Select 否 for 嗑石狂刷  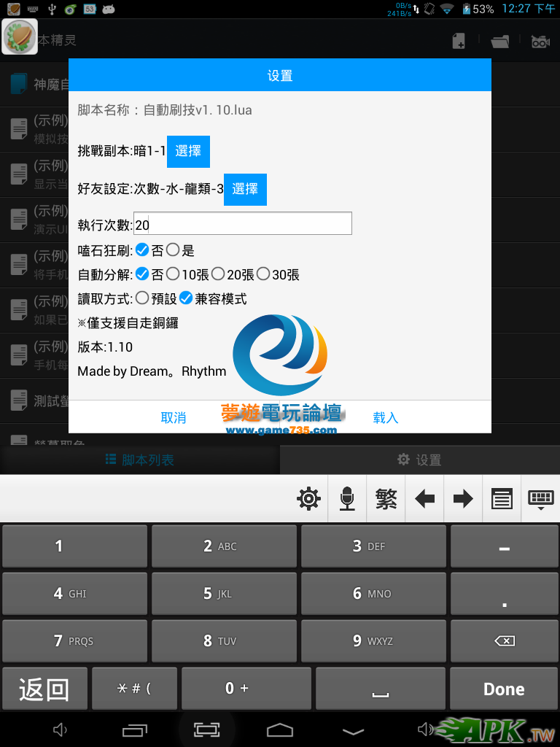pyautogui.click(x=142, y=249)
